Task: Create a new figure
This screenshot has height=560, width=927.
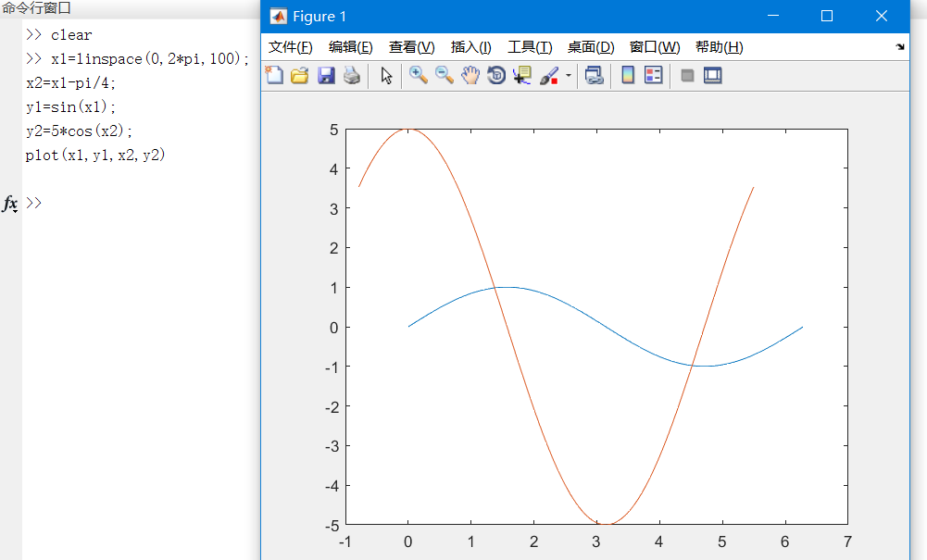Action: (275, 76)
